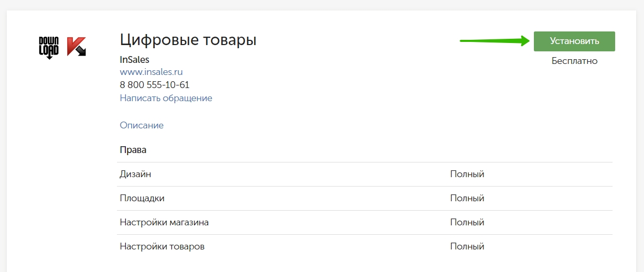
Task: Click the green arrow pointing to Установить
Action: click(x=495, y=41)
